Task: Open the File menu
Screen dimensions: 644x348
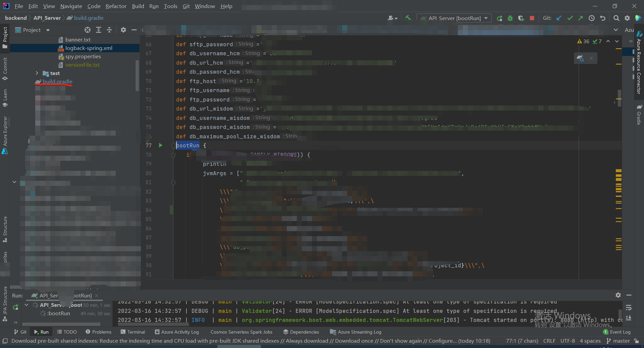Action: pyautogui.click(x=19, y=6)
